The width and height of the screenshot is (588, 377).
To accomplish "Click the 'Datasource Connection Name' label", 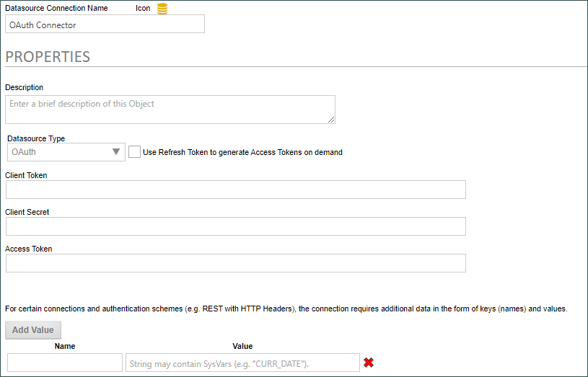I will click(x=56, y=8).
